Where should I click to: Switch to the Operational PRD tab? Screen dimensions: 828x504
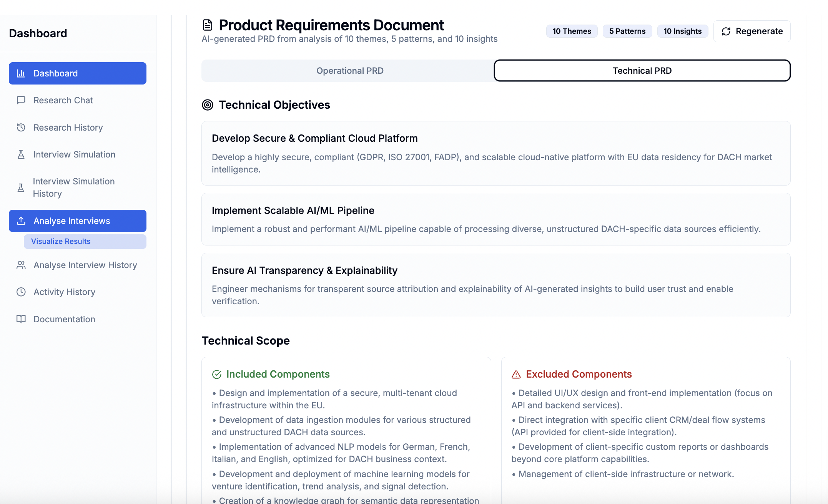pyautogui.click(x=349, y=71)
